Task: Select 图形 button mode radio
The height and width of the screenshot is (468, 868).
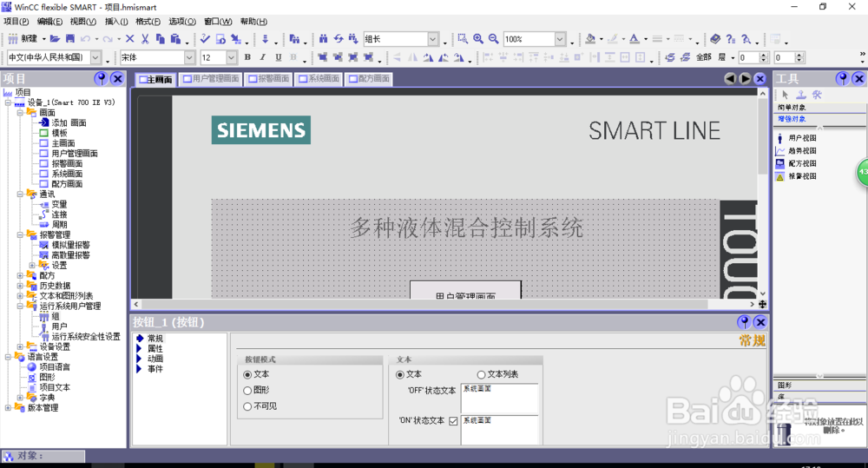Action: coord(247,391)
